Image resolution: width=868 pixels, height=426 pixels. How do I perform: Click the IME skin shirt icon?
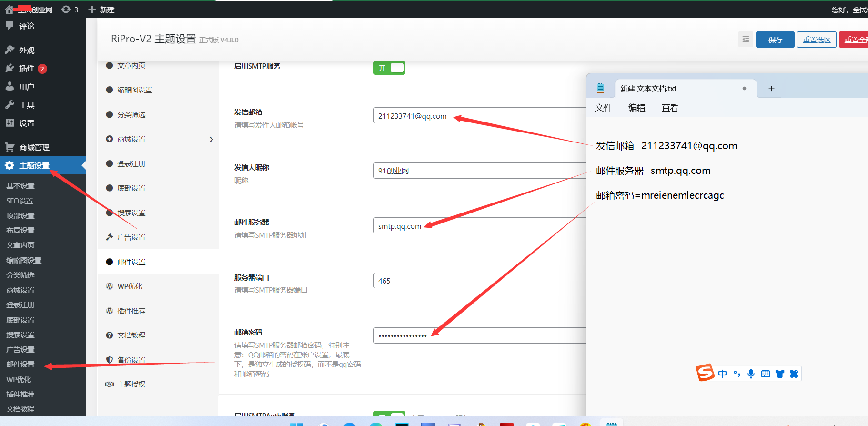(x=779, y=374)
